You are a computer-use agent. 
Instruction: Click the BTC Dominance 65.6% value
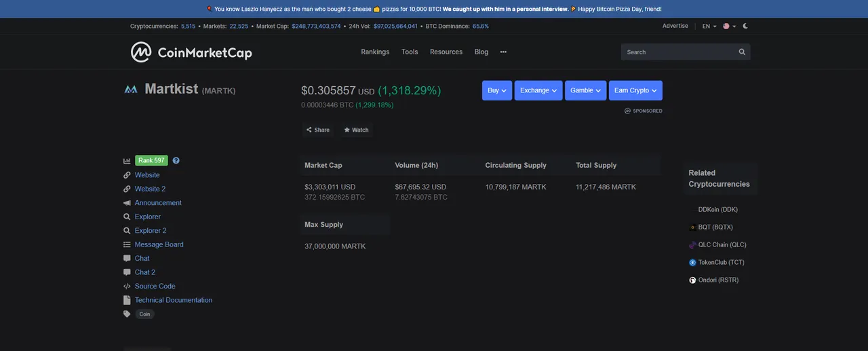(x=481, y=26)
